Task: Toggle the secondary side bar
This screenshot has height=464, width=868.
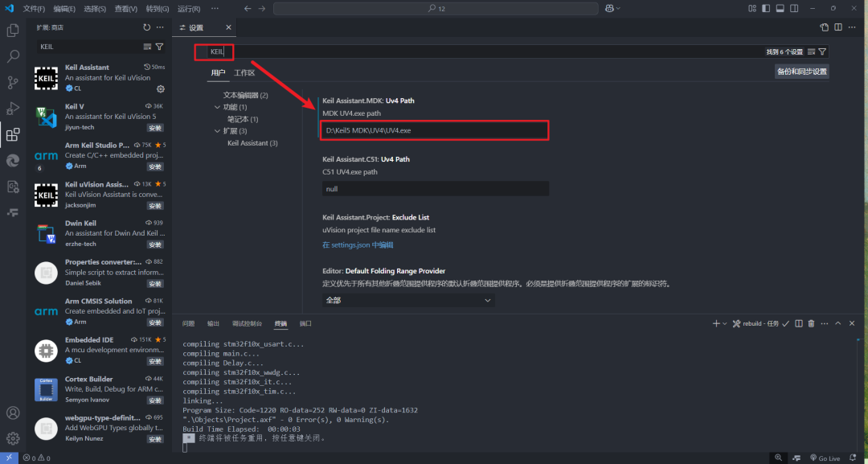Action: [794, 8]
